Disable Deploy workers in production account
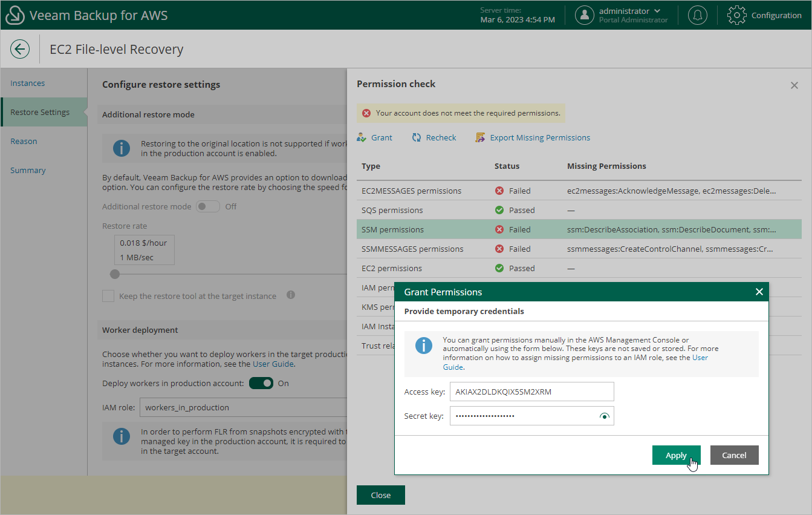The height and width of the screenshot is (515, 812). point(261,383)
